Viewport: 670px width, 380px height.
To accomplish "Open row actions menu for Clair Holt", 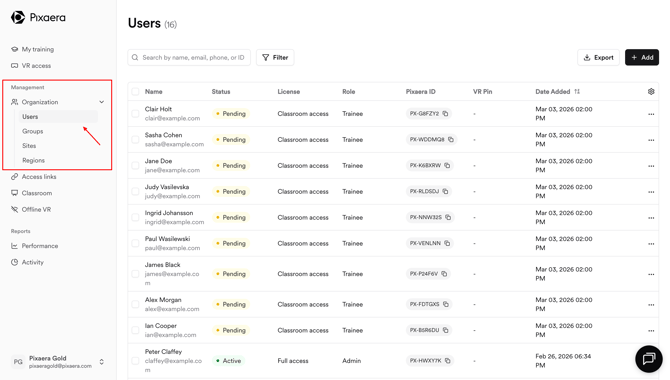I will point(651,114).
